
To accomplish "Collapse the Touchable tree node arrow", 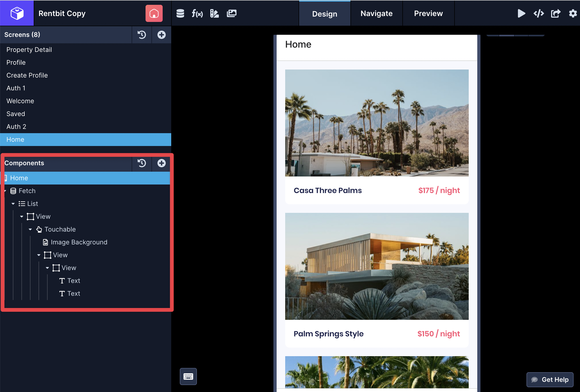I will pos(30,229).
